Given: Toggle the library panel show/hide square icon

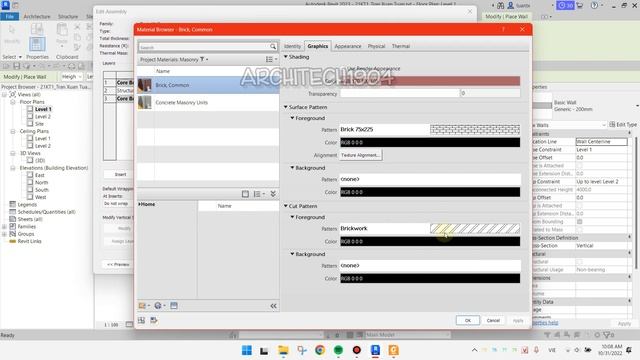Looking at the screenshot, I should [245, 194].
